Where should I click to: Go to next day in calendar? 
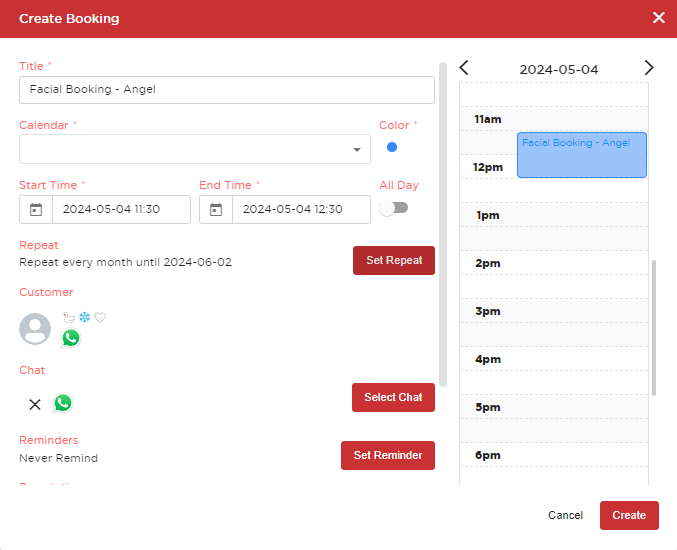pos(648,68)
